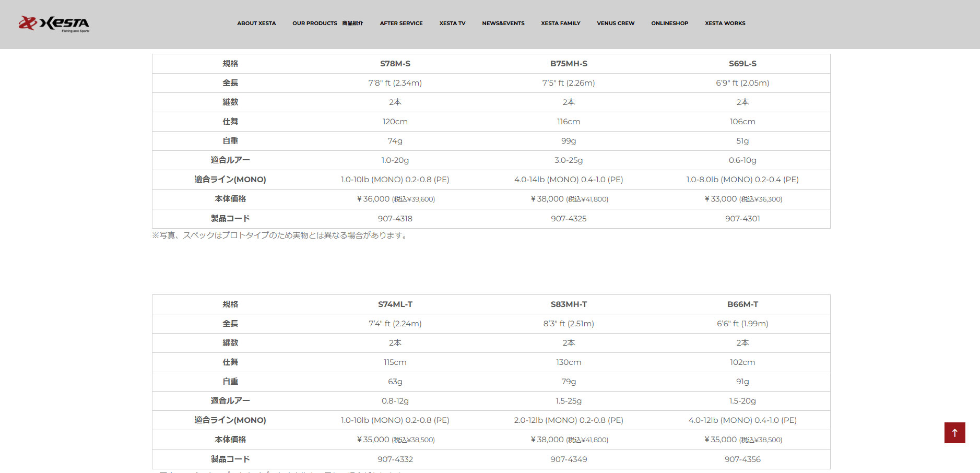Open the XESTA WORKS link
Image resolution: width=980 pixels, height=473 pixels.
[725, 23]
